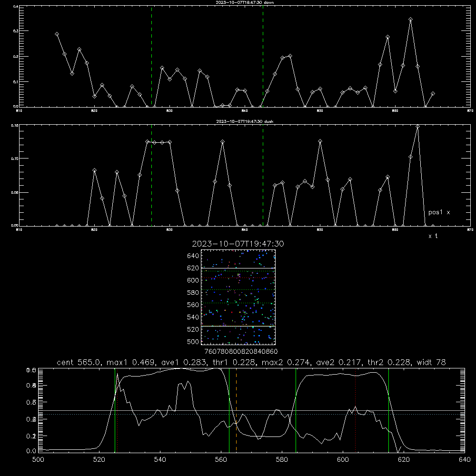The height and width of the screenshot is (476, 476).
Task: Click the 'x t' annotation below the dusk plot
Action: pyautogui.click(x=433, y=236)
